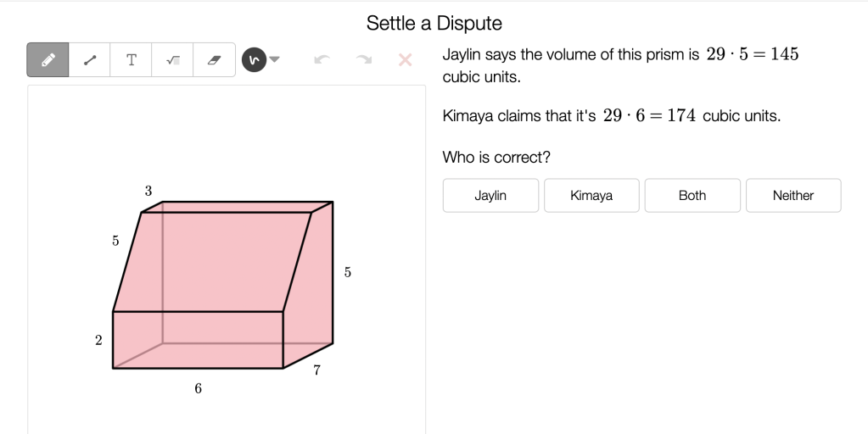This screenshot has width=868, height=434.
Task: Click the prism's pink front face
Action: (x=198, y=339)
